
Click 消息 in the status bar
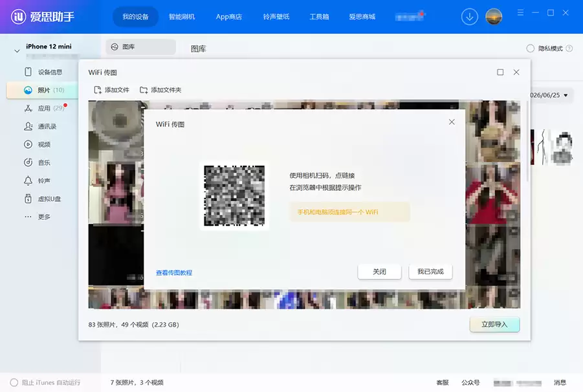[x=560, y=382]
